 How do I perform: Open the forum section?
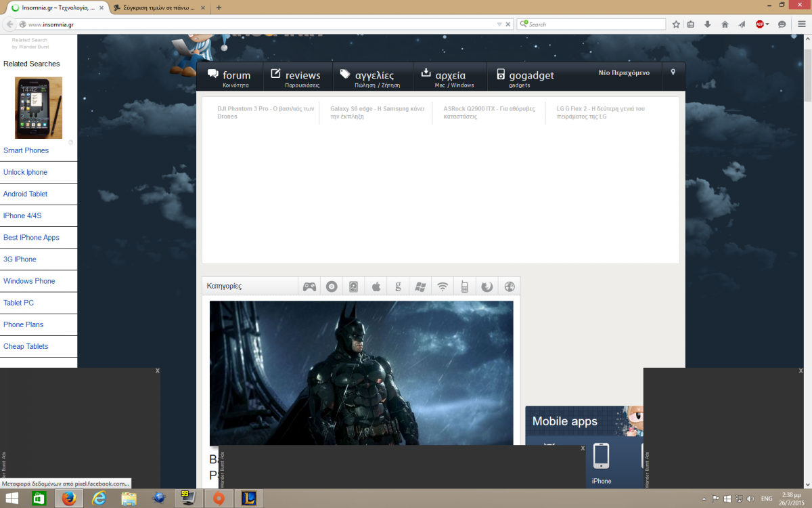(229, 77)
